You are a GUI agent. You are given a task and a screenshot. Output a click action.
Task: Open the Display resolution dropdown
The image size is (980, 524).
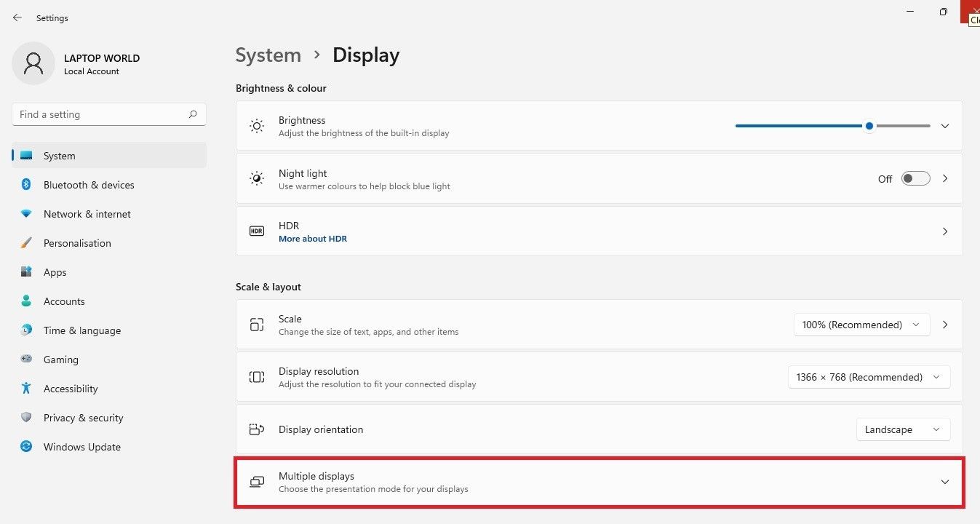(x=869, y=377)
